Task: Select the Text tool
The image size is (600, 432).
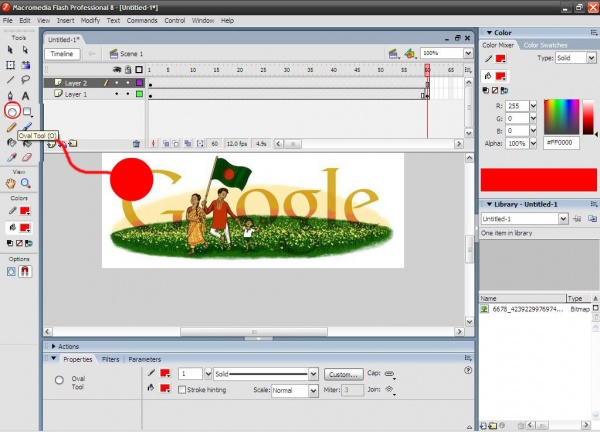Action: [x=27, y=95]
